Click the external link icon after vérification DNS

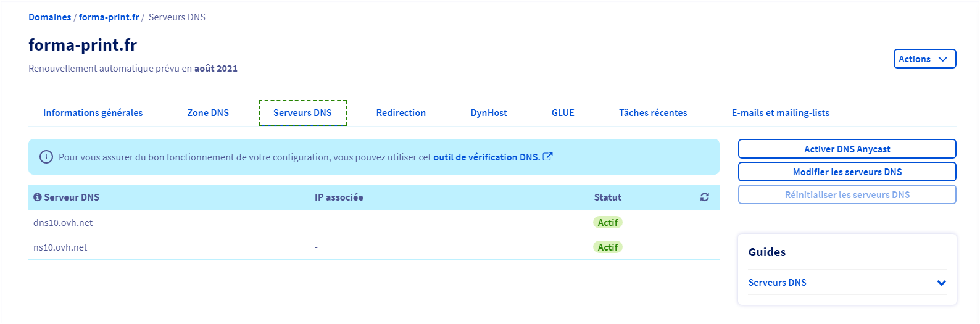[547, 157]
